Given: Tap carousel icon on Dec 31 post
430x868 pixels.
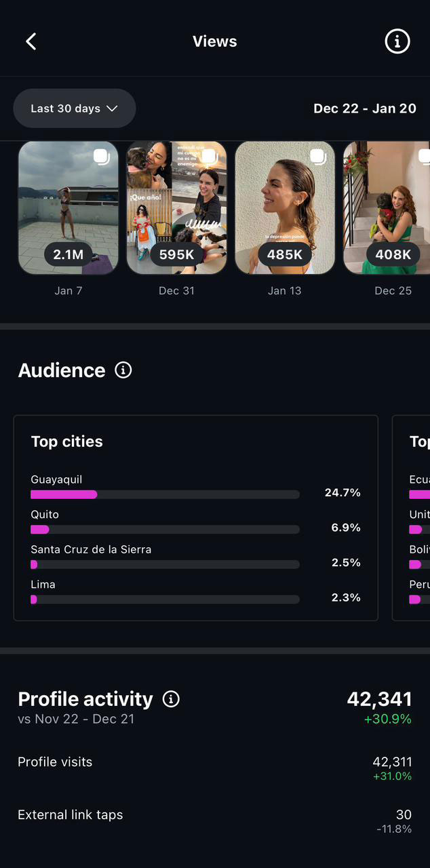Looking at the screenshot, I should coord(210,157).
